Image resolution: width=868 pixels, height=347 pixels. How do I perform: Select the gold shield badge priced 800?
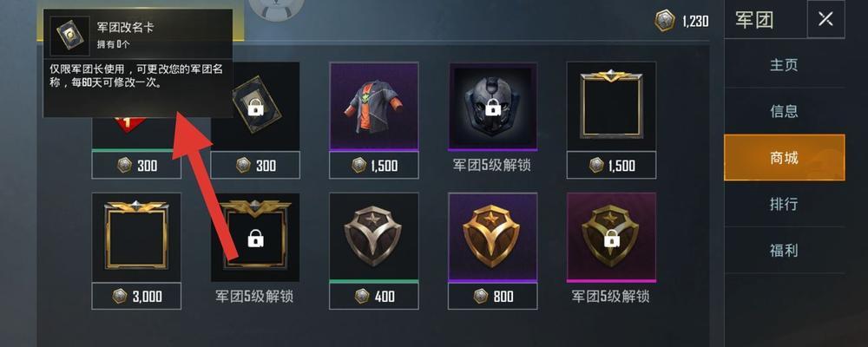coord(493,238)
